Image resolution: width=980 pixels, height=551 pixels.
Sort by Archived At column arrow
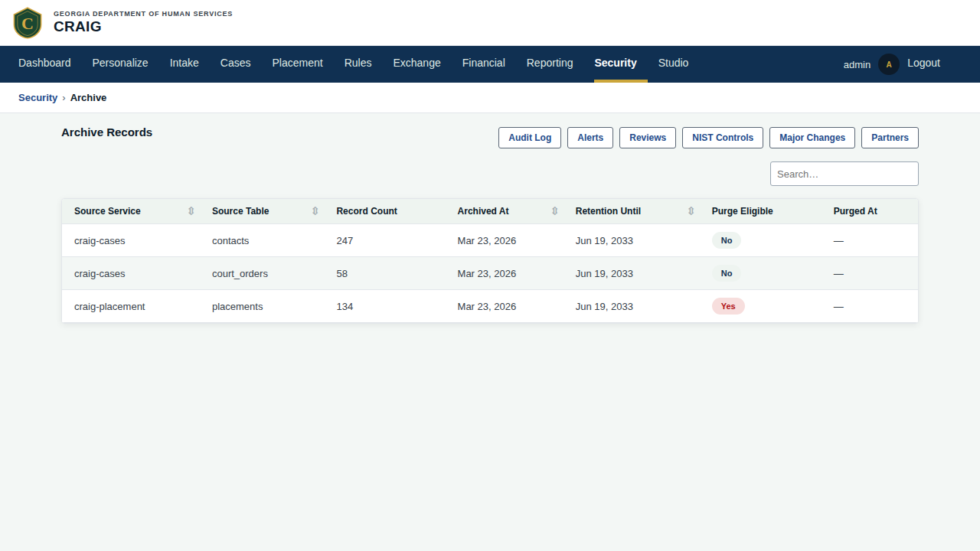coord(554,211)
